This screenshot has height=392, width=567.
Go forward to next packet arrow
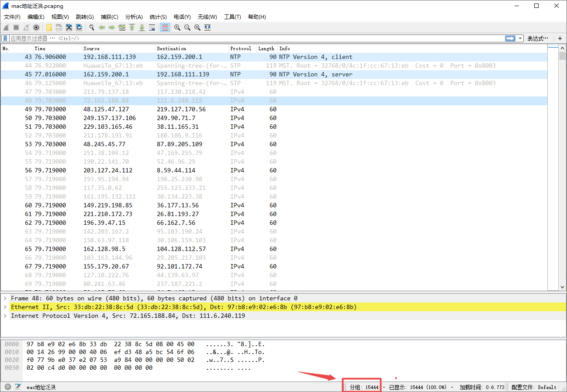click(x=112, y=28)
